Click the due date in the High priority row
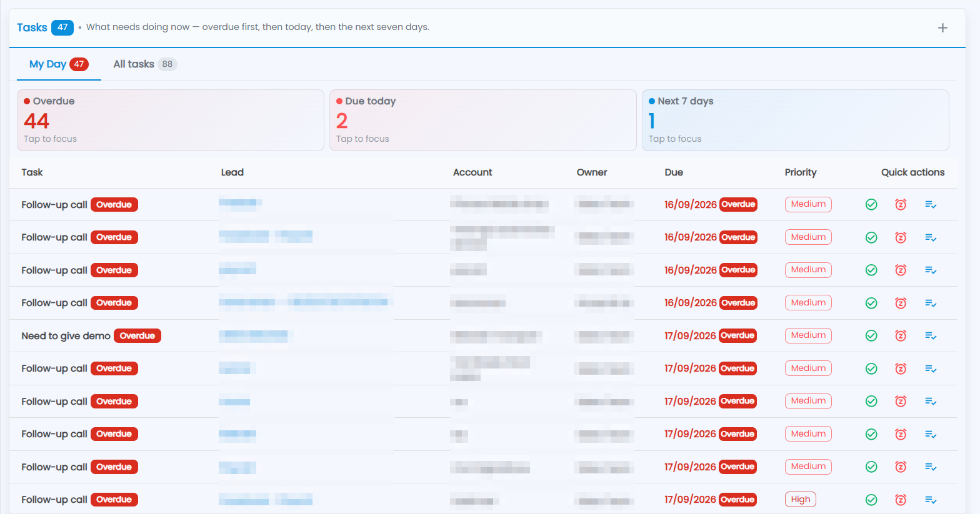980x514 pixels. pos(690,500)
